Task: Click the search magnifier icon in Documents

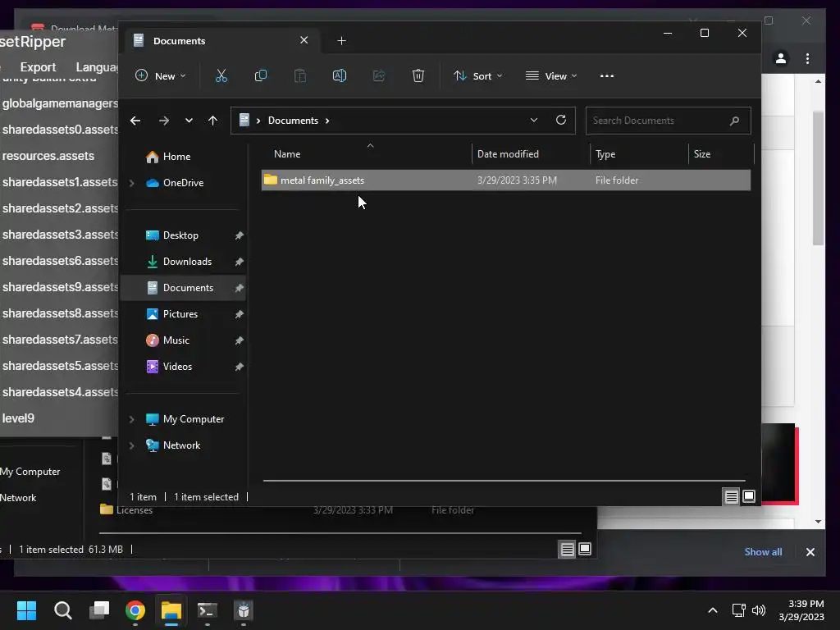Action: click(x=734, y=121)
